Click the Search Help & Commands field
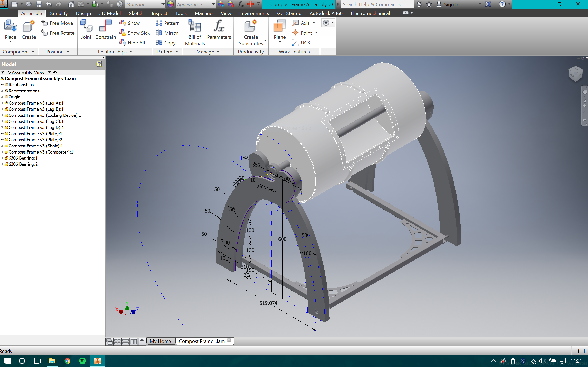588x367 pixels. (x=377, y=4)
